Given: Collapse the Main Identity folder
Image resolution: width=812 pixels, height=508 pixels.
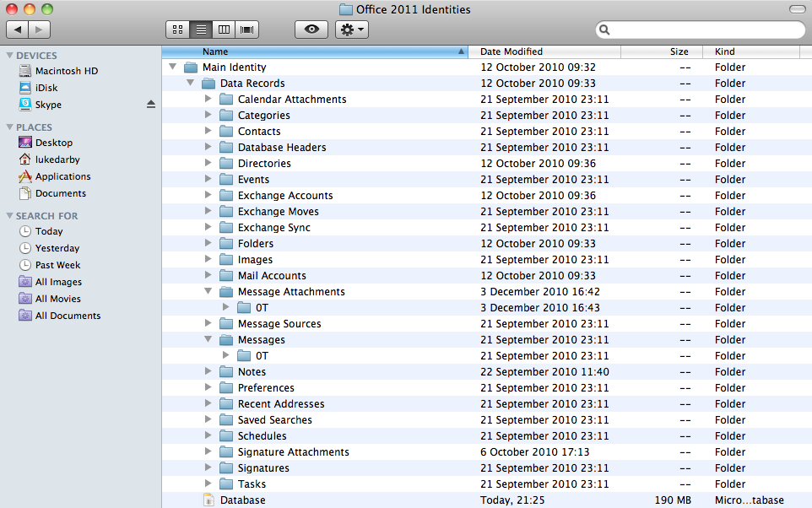Looking at the screenshot, I should [x=173, y=68].
